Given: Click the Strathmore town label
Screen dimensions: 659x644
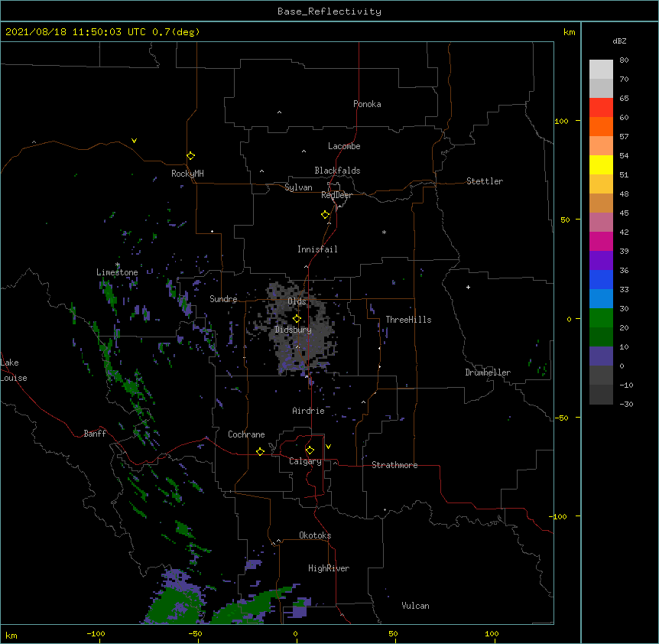Looking at the screenshot, I should (x=394, y=465).
